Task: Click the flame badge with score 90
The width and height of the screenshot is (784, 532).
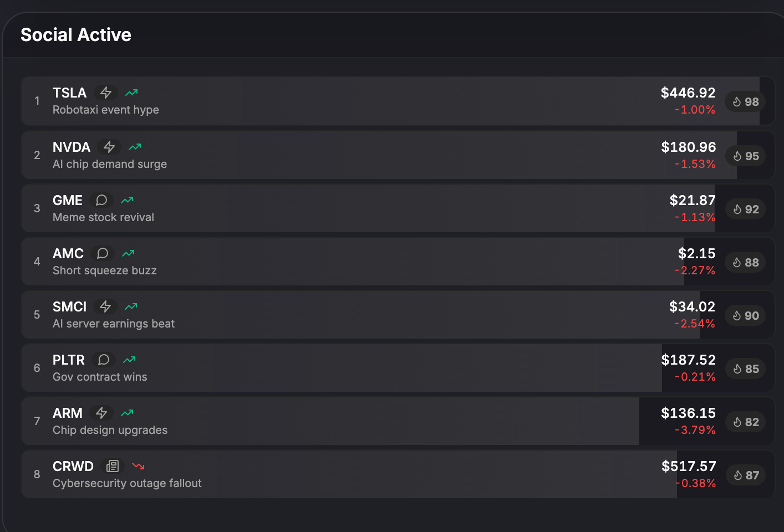Action: coord(745,315)
